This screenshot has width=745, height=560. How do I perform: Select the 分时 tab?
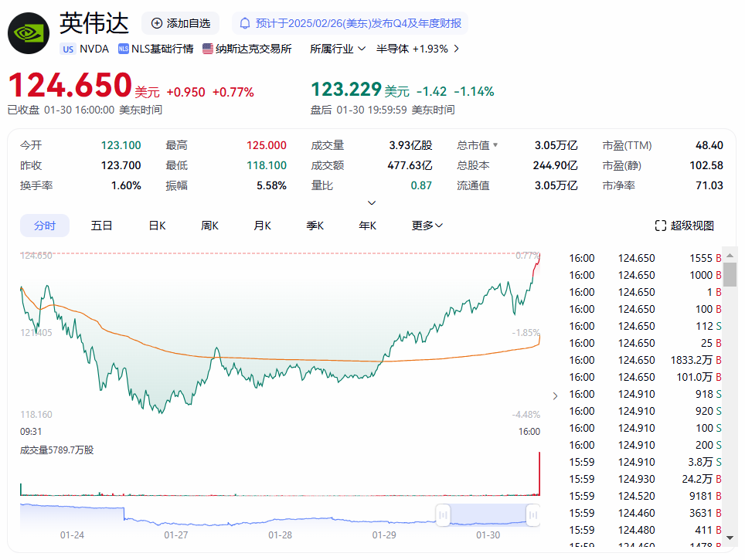pos(45,226)
